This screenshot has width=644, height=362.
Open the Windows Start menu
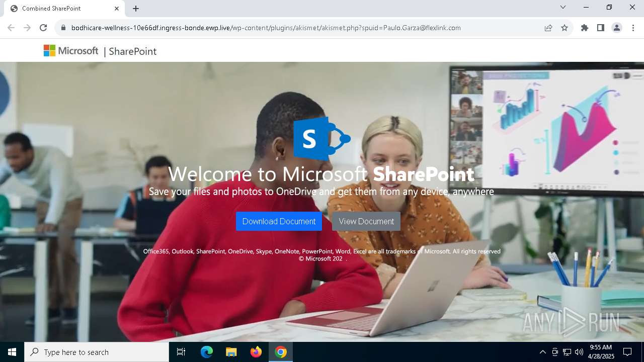(x=12, y=352)
